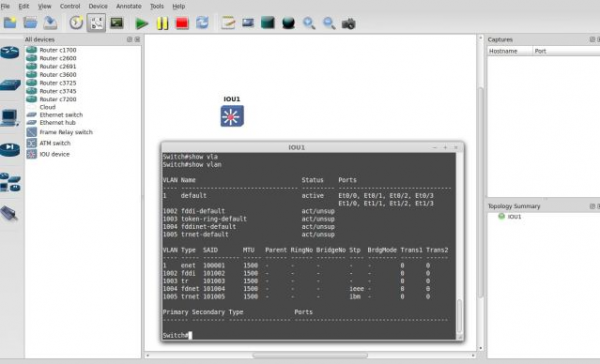This screenshot has height=364, width=600.
Task: Insert a picture toolbar icon
Action: tap(248, 23)
